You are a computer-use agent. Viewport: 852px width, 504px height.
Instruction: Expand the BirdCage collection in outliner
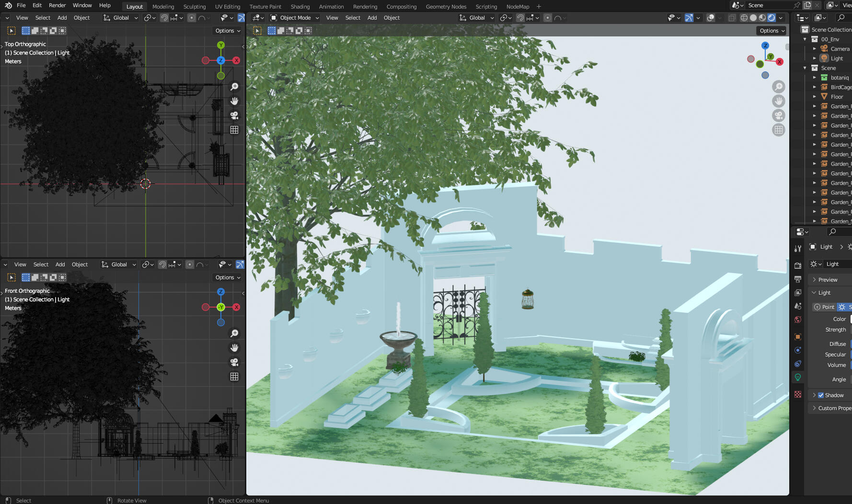click(x=814, y=87)
